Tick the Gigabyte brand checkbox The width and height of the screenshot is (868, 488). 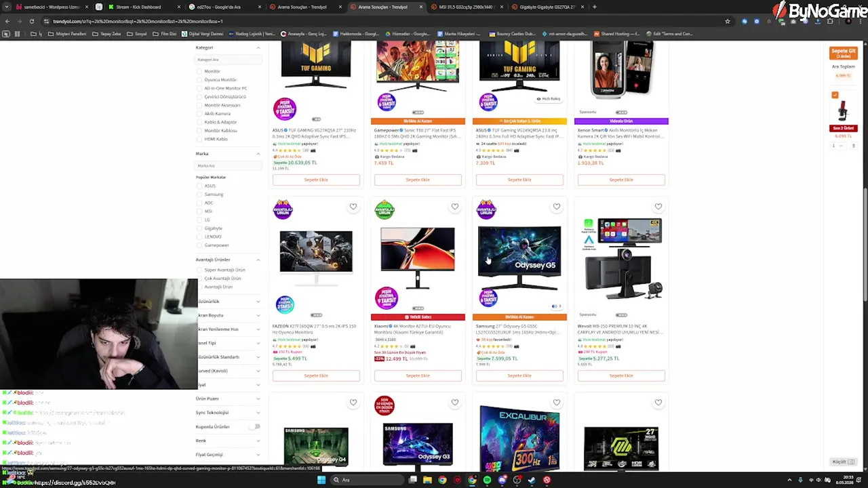coord(199,228)
